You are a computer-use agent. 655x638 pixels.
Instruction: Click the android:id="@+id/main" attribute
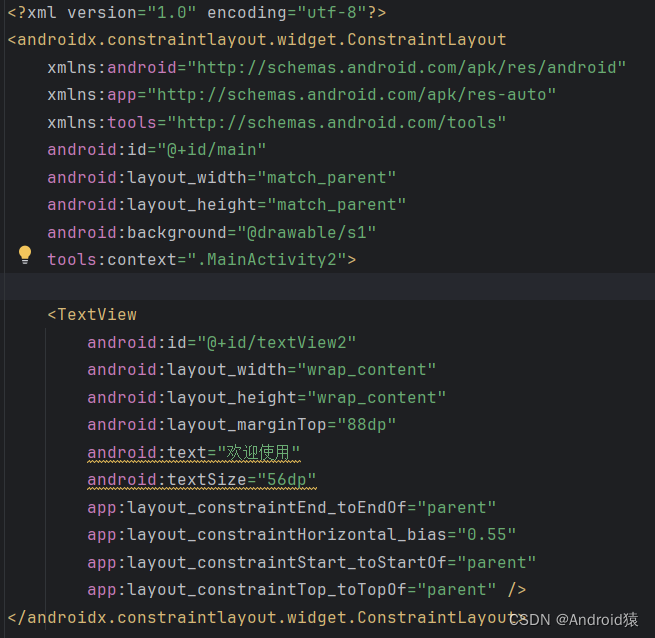(157, 150)
